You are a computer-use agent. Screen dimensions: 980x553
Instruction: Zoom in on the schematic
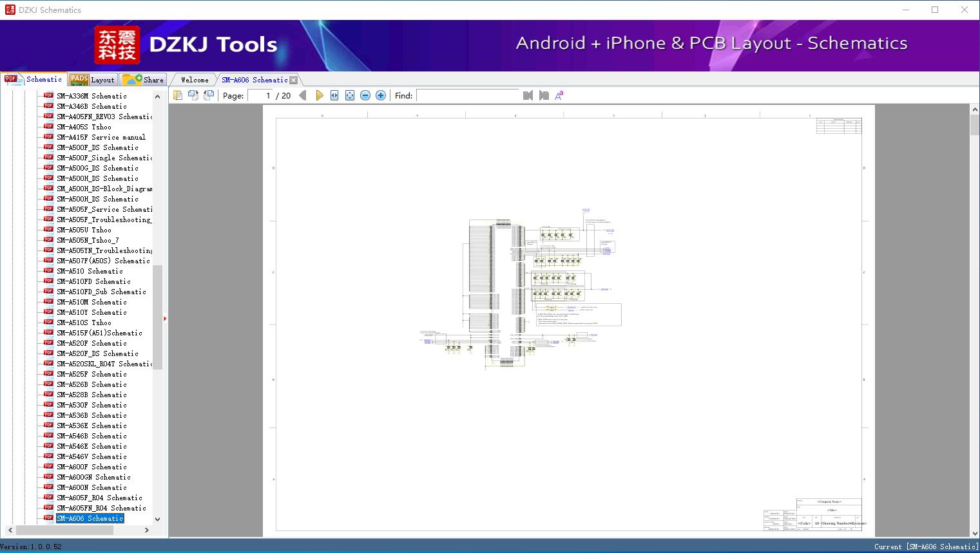click(x=381, y=95)
